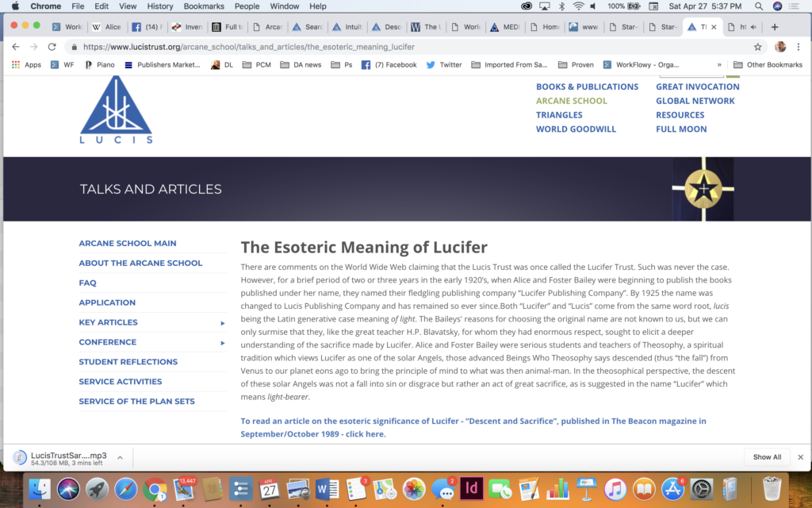Viewport: 812px width, 508px height.
Task: Open Spotlight search in the menu bar
Action: 759,6
